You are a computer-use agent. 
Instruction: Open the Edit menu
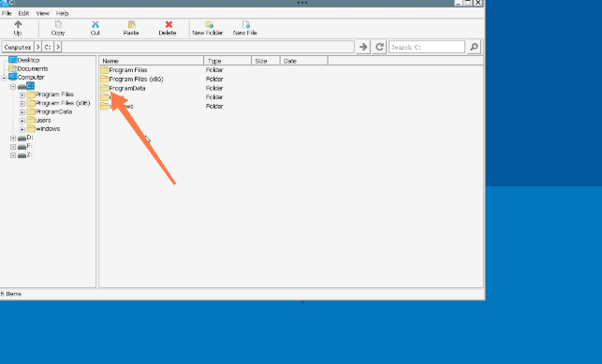pos(23,13)
